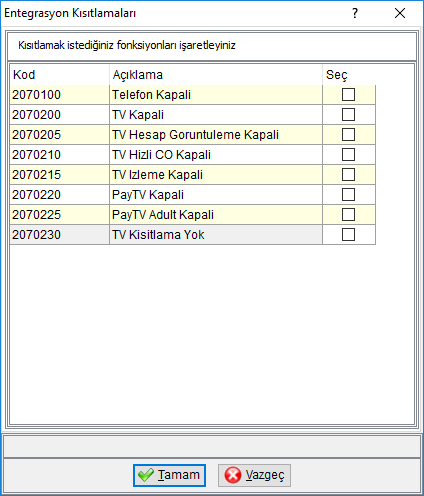
Task: Toggle the TV Hizli CO Kapali checkbox
Action: coord(348,155)
